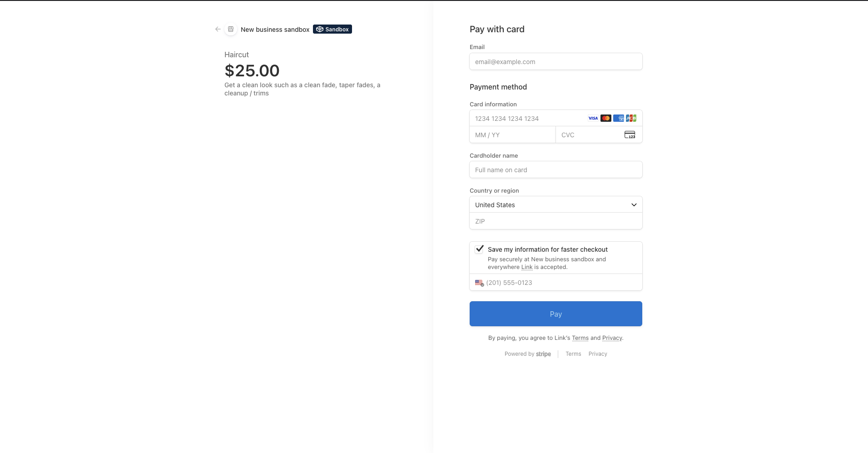
Task: Open Link's Privacy in the agreement sentence
Action: (x=612, y=338)
